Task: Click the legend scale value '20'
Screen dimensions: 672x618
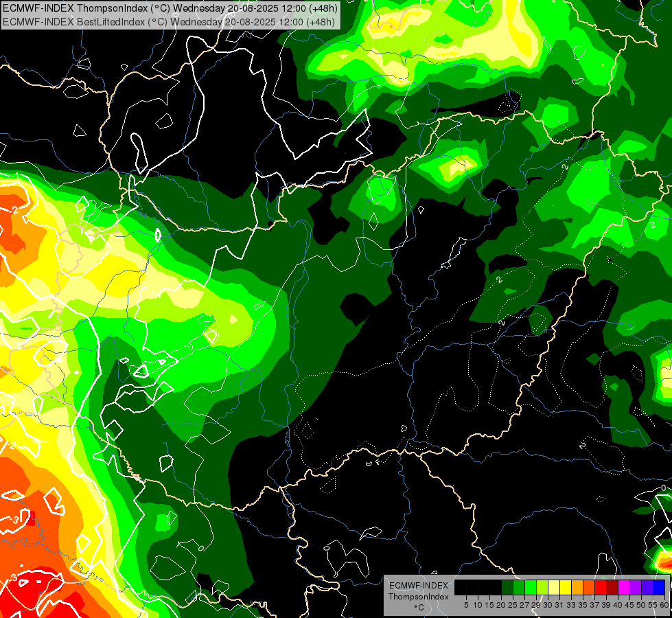Action: [501, 605]
